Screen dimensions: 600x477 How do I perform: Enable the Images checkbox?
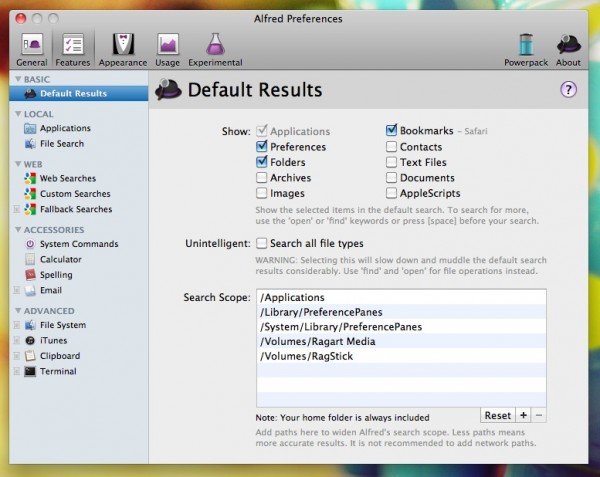tap(262, 193)
